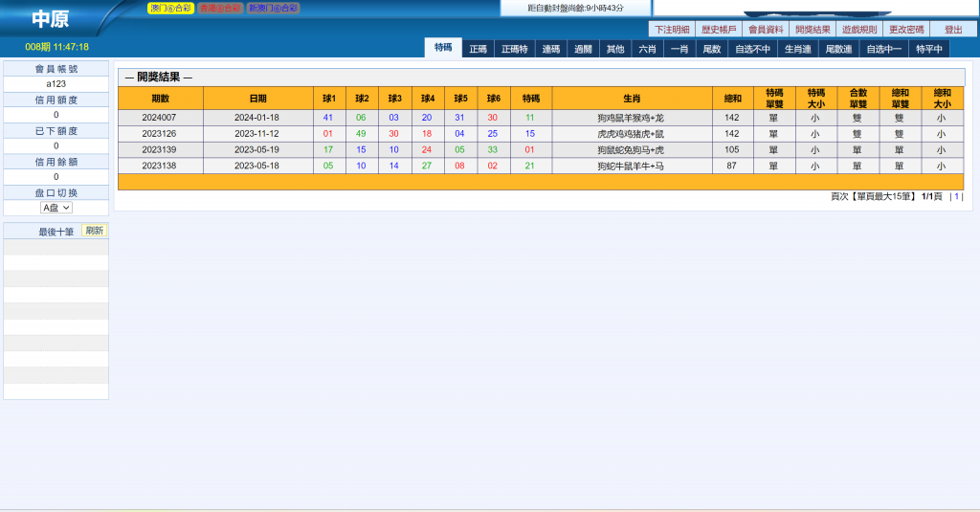Viewport: 980px width, 512px height.
Task: Click the date 2023-11-12
Action: (256, 134)
